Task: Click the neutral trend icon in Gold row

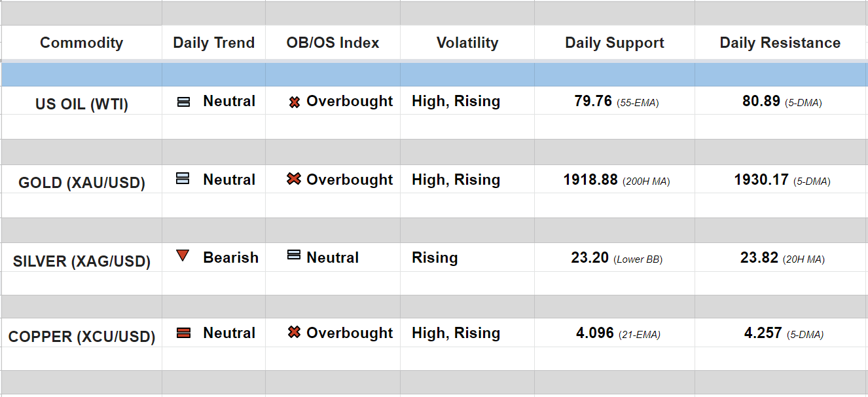Action: (183, 178)
